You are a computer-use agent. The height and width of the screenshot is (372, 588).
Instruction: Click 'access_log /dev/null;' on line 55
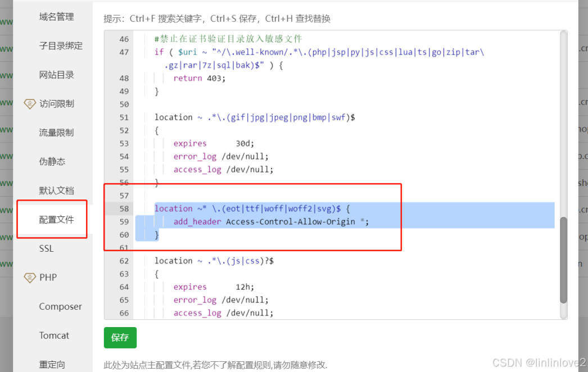pos(223,170)
